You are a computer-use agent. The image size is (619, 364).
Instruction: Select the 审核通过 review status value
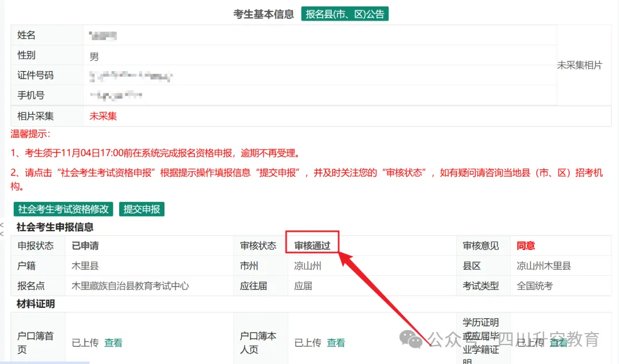tap(312, 245)
